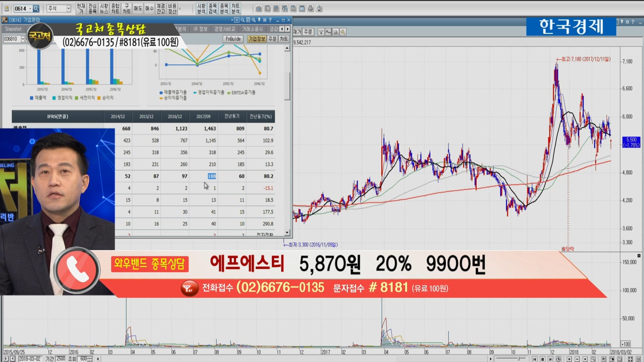Open 시황뉴스 from the toolbar
Screen dimensions: 644x362
pyautogui.click(x=104, y=9)
